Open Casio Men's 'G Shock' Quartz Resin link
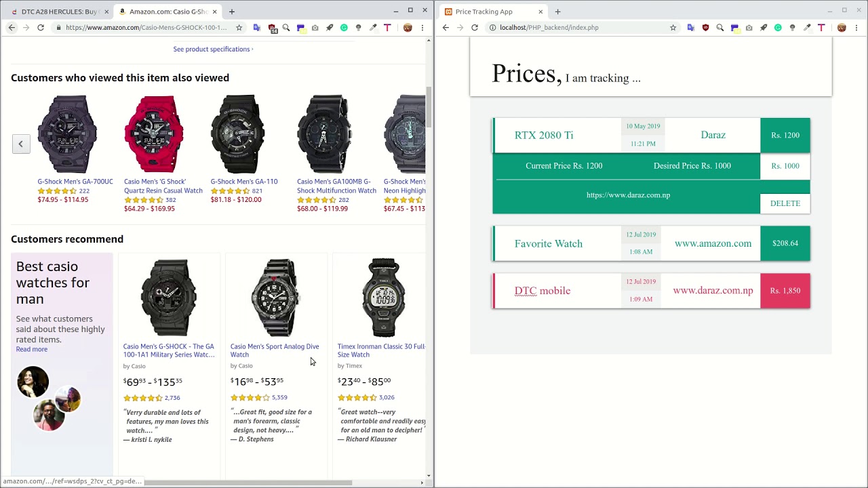Screen dimensions: 868x488 coord(163,186)
